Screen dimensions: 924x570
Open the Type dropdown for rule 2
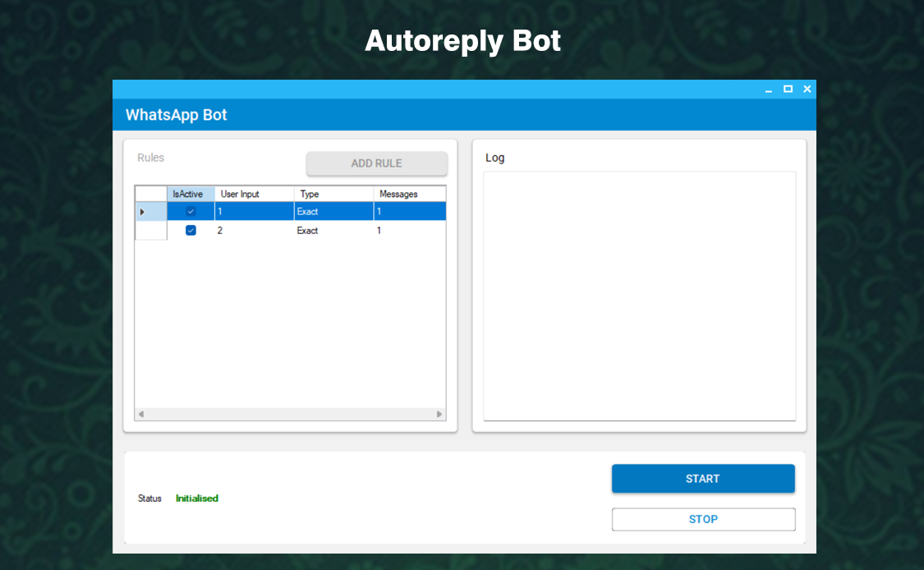point(333,231)
